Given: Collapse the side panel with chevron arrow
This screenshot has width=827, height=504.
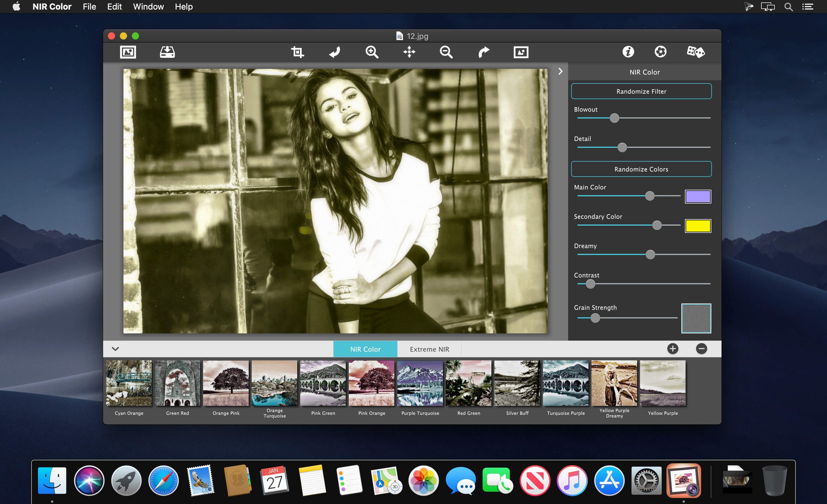Looking at the screenshot, I should (x=560, y=72).
